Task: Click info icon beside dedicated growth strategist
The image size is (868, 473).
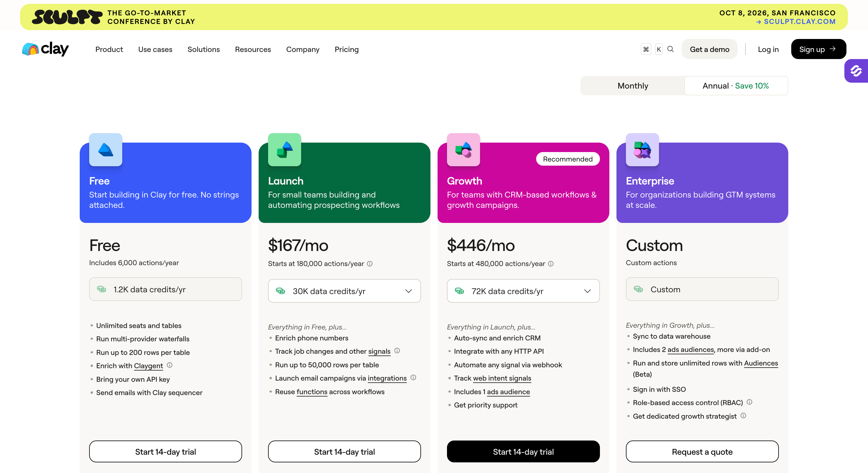Action: click(x=743, y=416)
